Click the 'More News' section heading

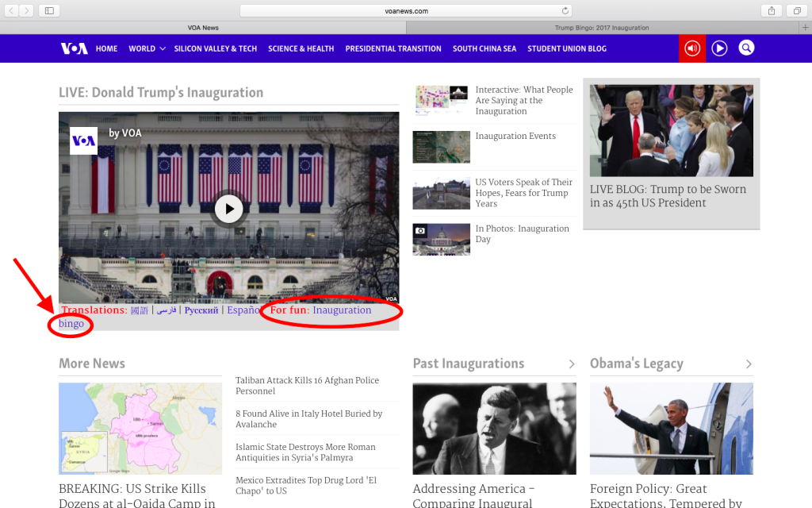(x=92, y=364)
